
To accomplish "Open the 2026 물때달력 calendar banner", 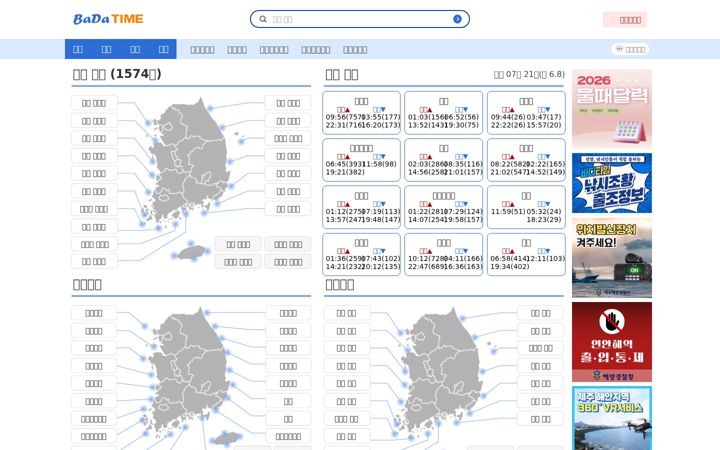I will [612, 109].
